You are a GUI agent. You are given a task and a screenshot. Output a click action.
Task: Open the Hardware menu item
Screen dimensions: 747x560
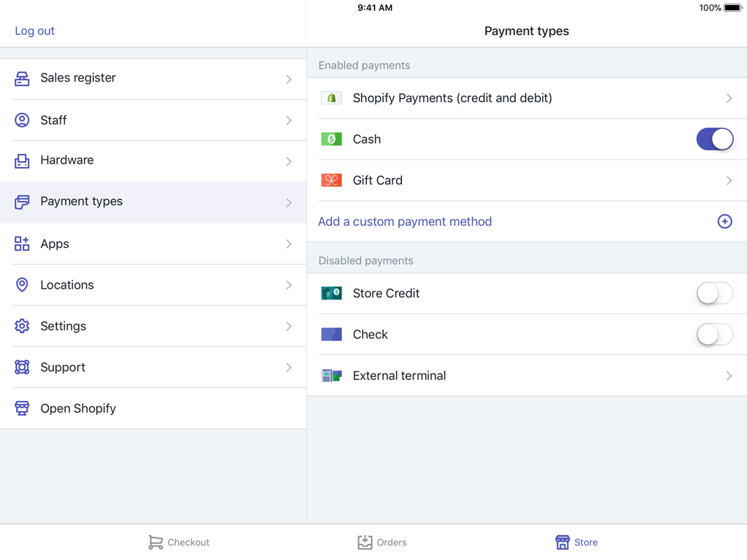(153, 161)
